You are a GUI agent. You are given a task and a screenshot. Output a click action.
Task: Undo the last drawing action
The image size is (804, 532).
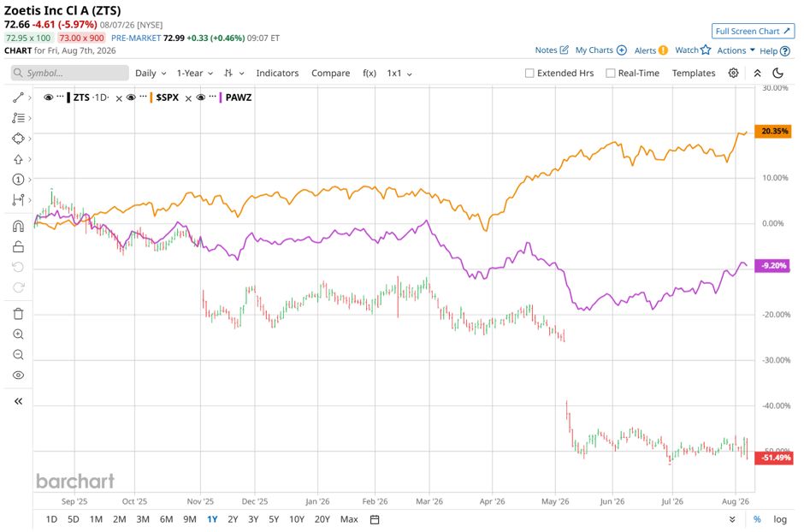pyautogui.click(x=18, y=267)
